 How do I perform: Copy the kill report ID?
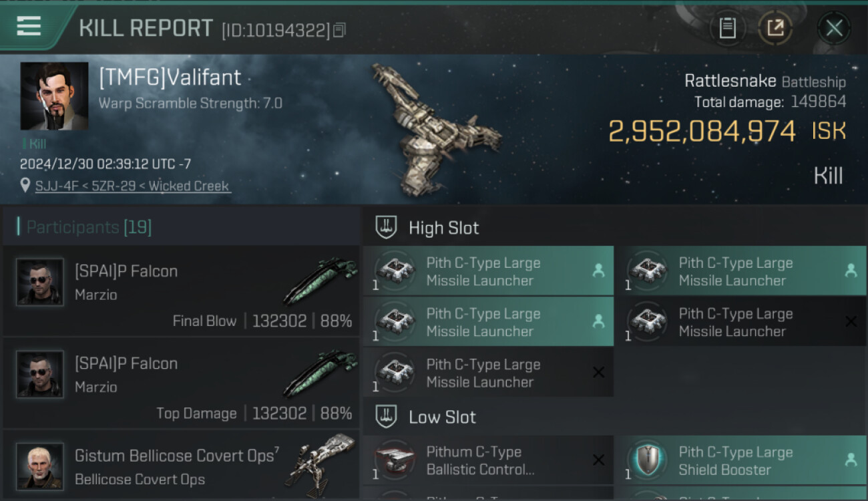tap(339, 30)
